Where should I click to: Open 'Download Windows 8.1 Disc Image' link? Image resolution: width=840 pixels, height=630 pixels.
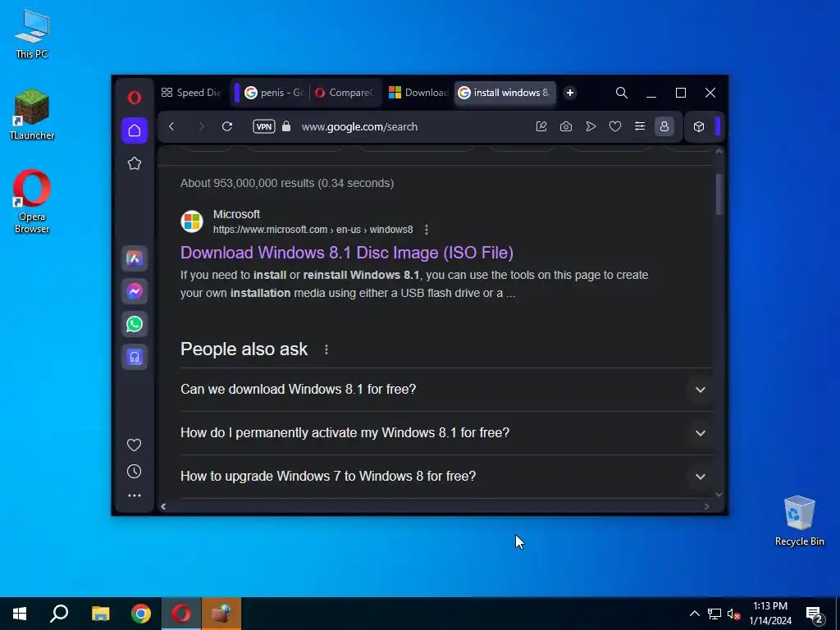click(347, 253)
